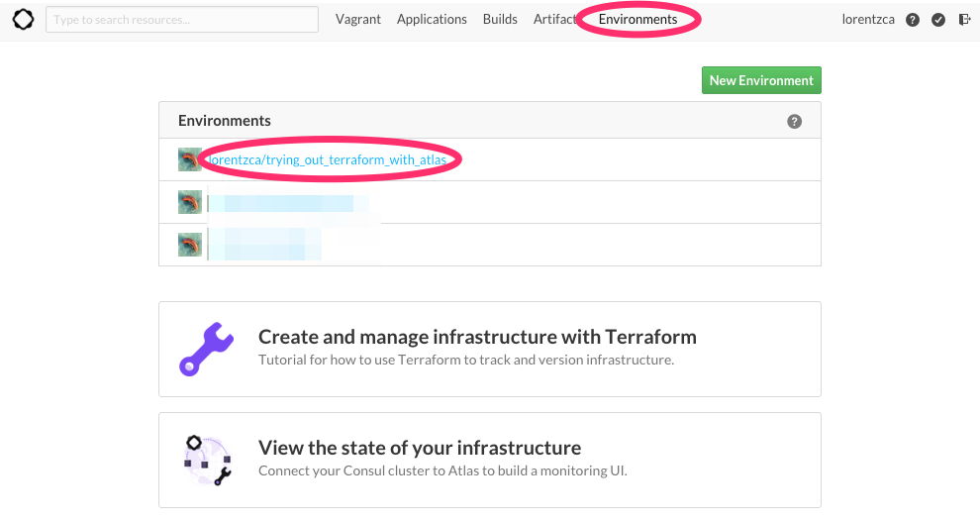This screenshot has width=980, height=521.
Task: Open the Artifacts section
Action: (555, 20)
